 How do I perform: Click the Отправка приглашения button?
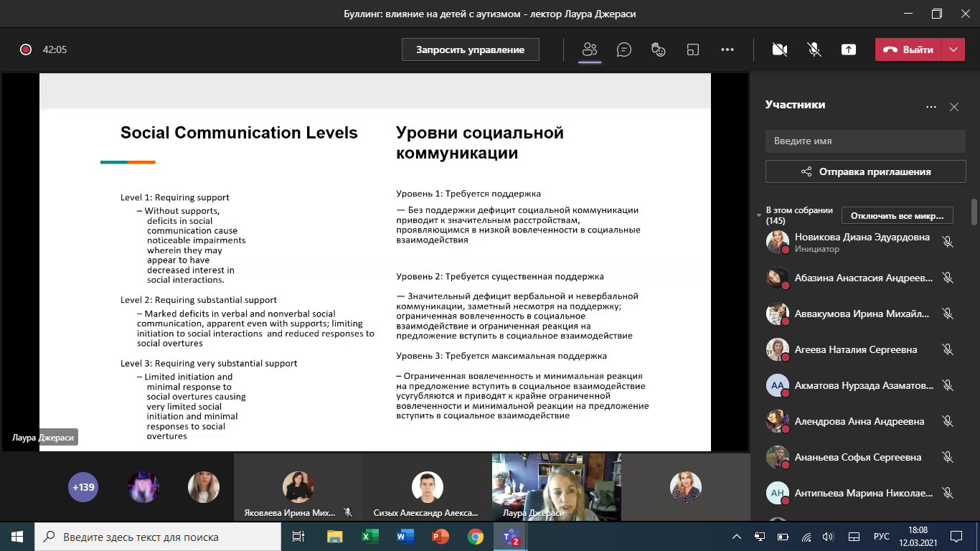tap(865, 171)
